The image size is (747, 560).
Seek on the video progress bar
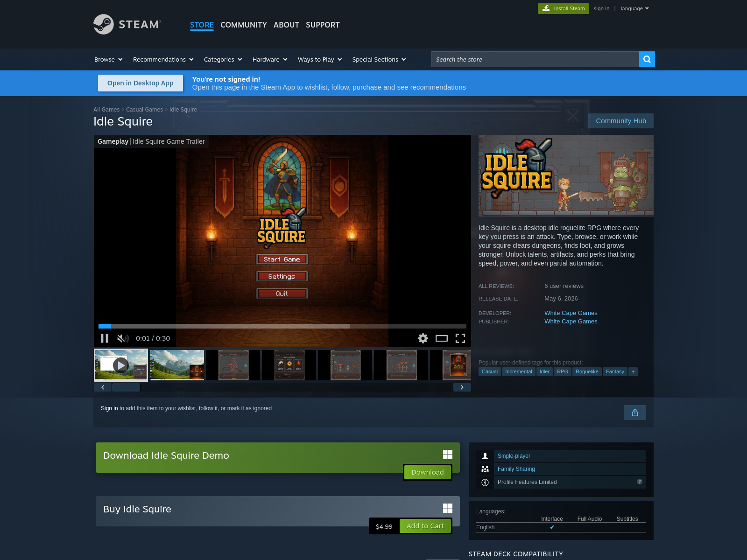[x=282, y=326]
